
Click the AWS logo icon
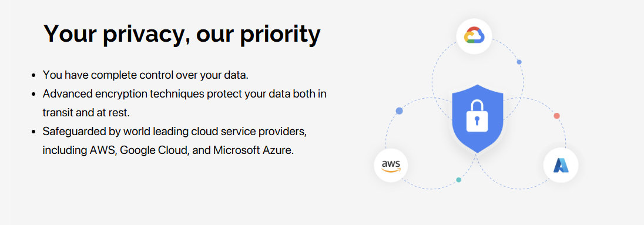point(391,165)
